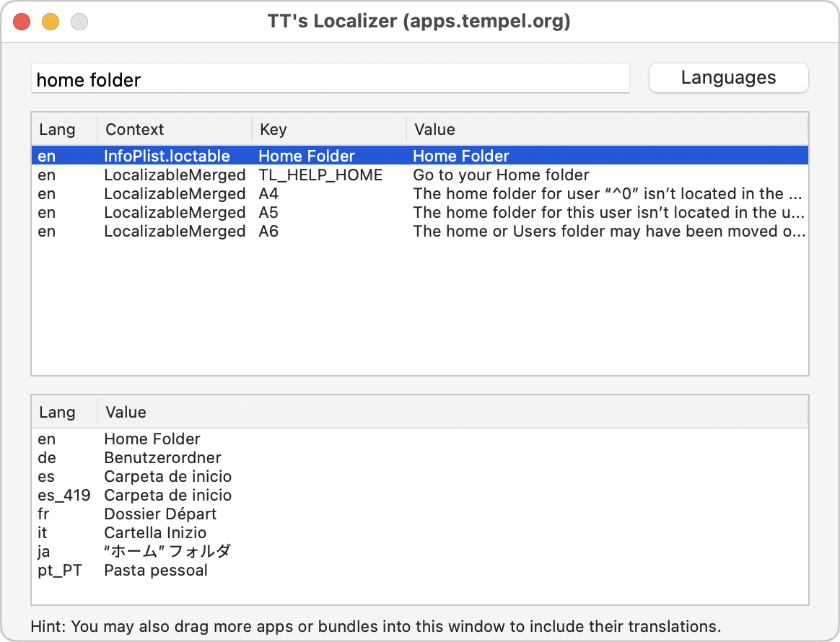Select the row with key A4

click(x=419, y=193)
